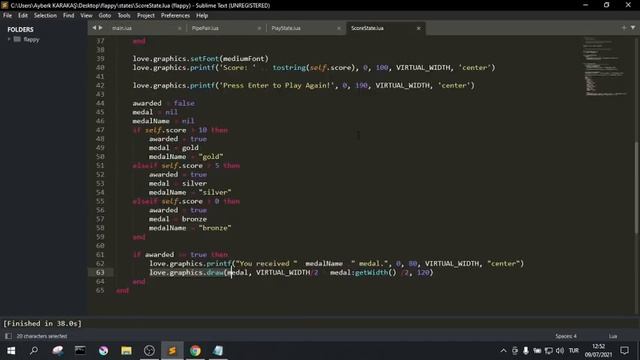The image size is (640, 360).
Task: Open the Windows notification center
Action: 624,351
